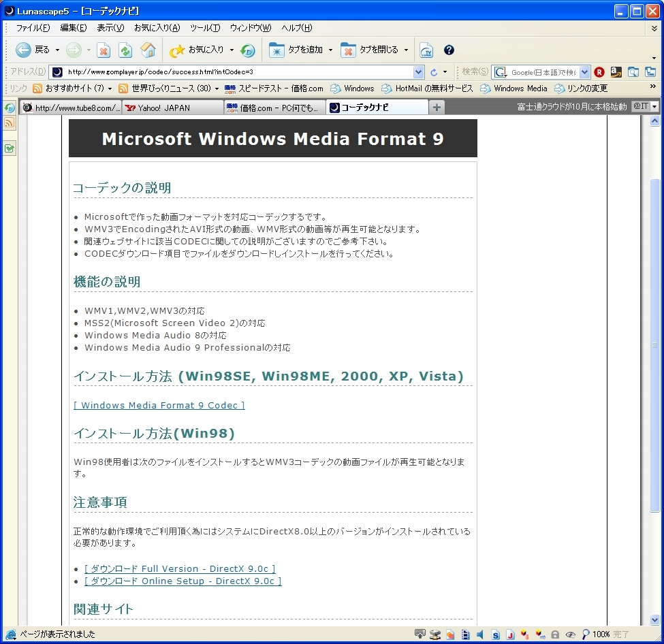This screenshot has width=664, height=644.
Task: Click the red J Java icon in status bar
Action: click(510, 634)
